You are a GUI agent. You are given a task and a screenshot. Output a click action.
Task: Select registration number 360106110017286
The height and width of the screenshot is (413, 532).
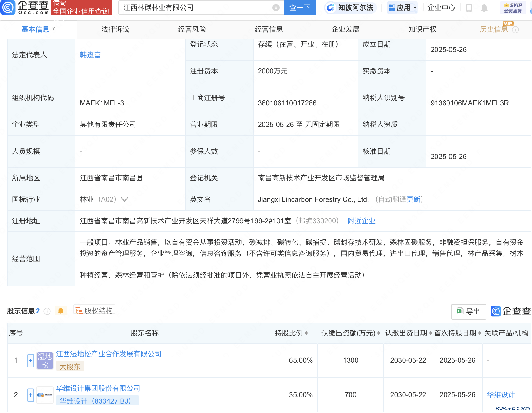click(x=287, y=103)
